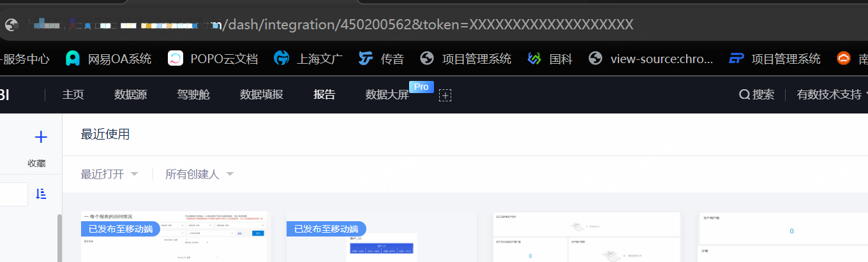Viewport: 868px width, 262px height.
Task: Click the 上海文广 bookmark icon
Action: (281, 59)
